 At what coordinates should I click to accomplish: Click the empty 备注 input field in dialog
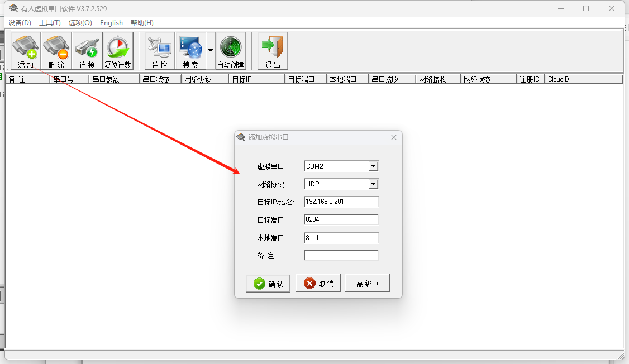pyautogui.click(x=341, y=255)
